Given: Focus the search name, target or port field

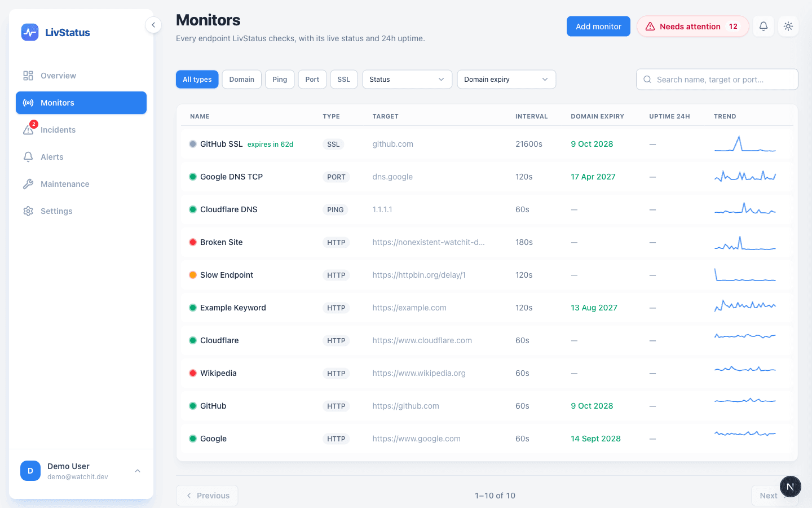Looking at the screenshot, I should tap(717, 80).
